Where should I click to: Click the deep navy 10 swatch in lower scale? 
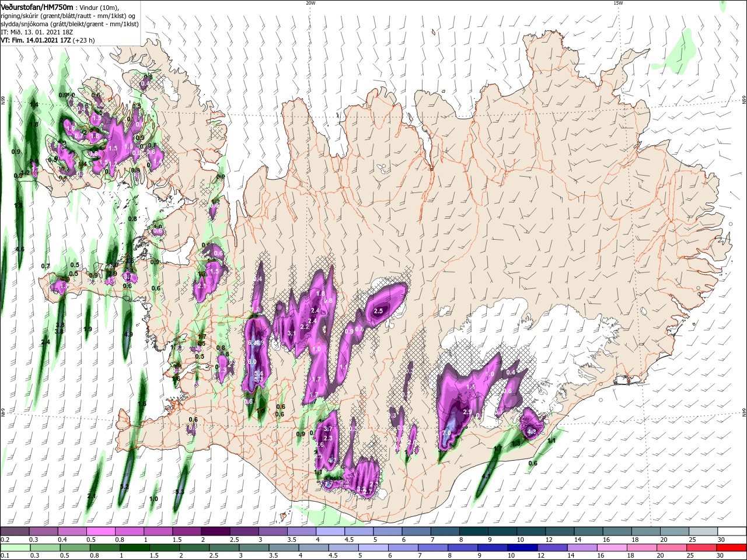tap(522, 548)
